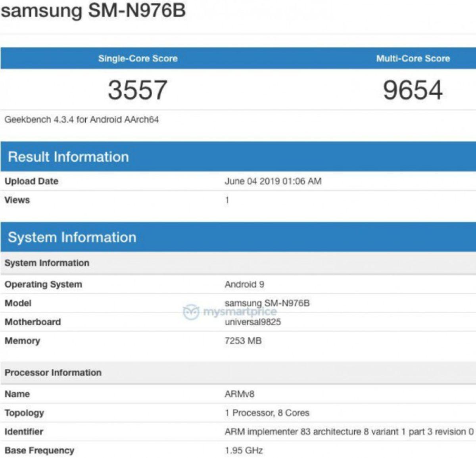Click the Upload Date row label
476x458 pixels.
pos(31,181)
